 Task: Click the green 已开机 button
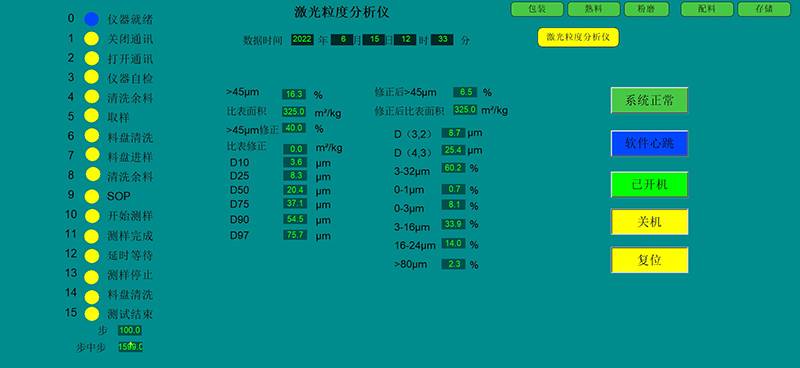pos(649,185)
